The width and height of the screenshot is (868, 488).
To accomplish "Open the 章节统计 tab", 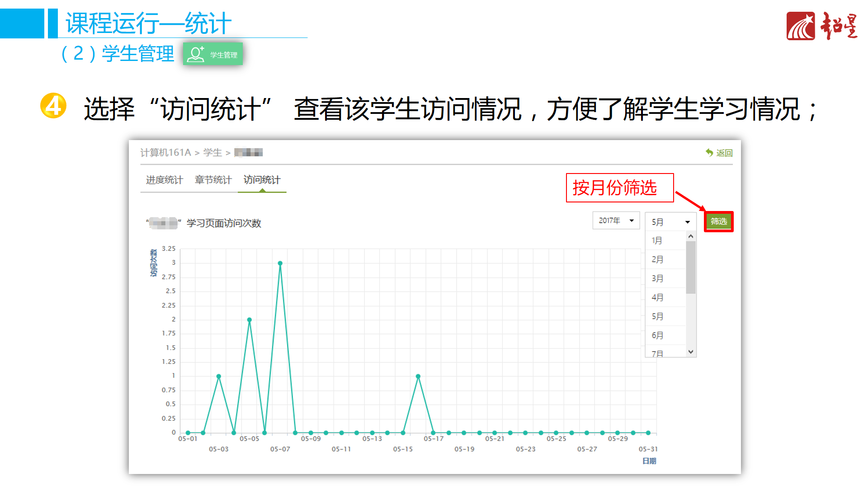I will point(213,180).
